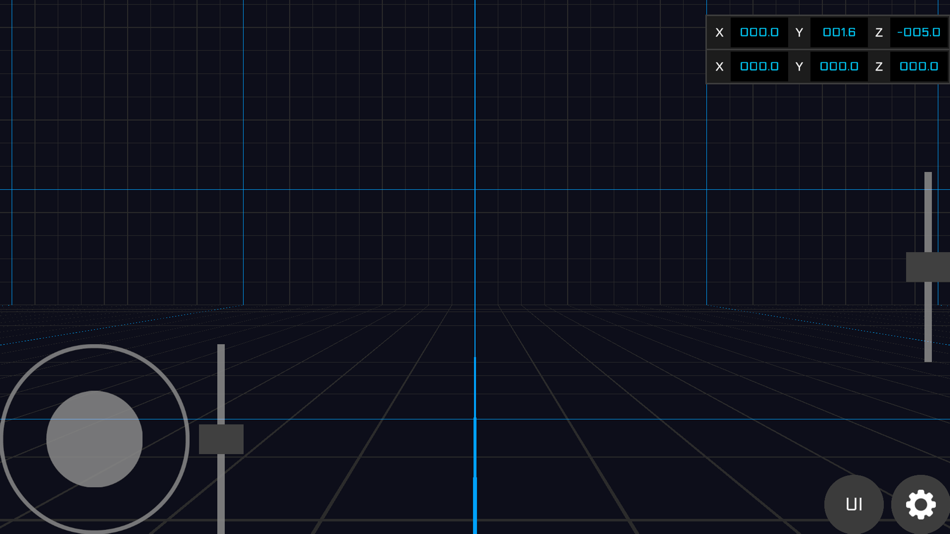Click the bottom row X axis label
The height and width of the screenshot is (534, 950).
coord(719,67)
